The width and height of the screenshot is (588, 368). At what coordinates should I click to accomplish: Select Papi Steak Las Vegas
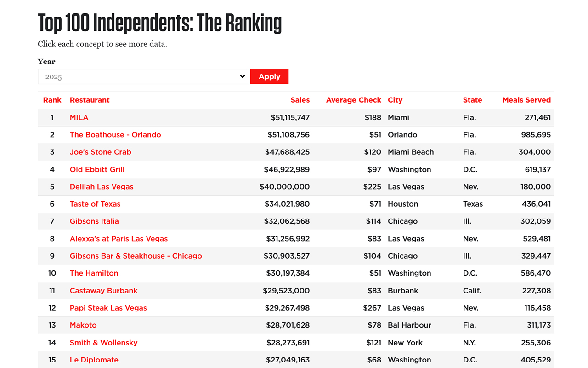point(108,308)
